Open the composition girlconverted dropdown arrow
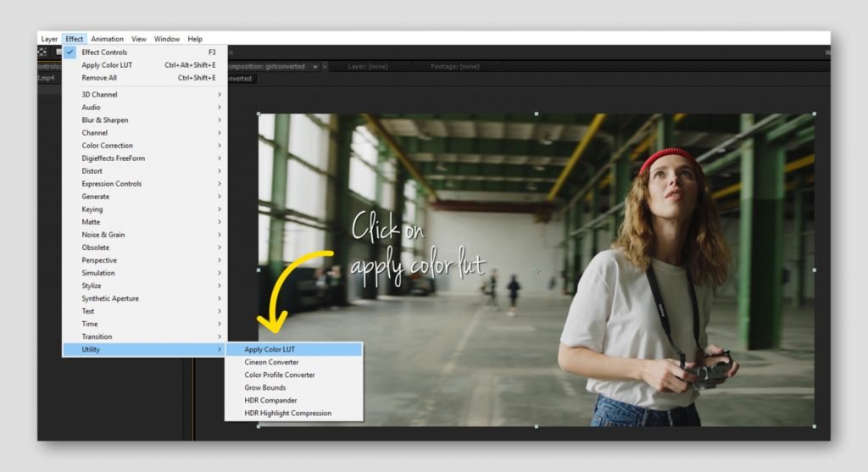Screen dimensions: 868x472 [x=315, y=67]
